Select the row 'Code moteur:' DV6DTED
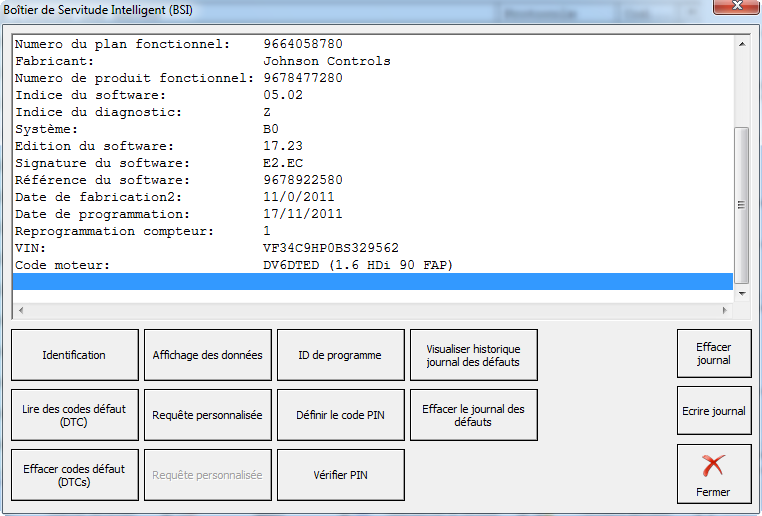The image size is (762, 516). pos(373,265)
